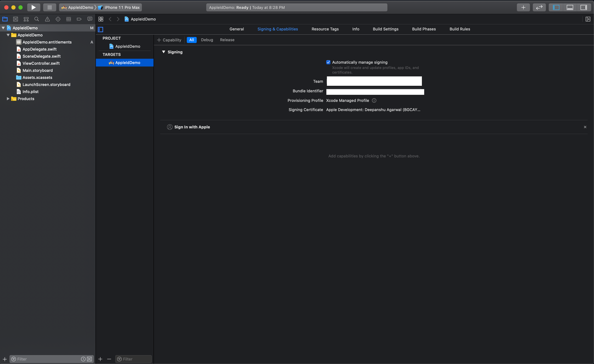Image resolution: width=594 pixels, height=364 pixels.
Task: Click the + Capability button
Action: click(x=169, y=40)
